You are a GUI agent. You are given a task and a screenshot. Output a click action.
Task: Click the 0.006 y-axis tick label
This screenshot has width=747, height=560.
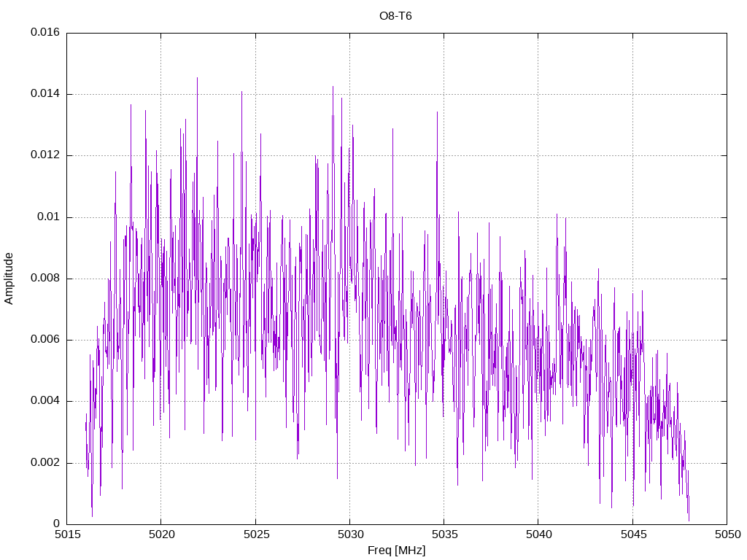(45, 340)
